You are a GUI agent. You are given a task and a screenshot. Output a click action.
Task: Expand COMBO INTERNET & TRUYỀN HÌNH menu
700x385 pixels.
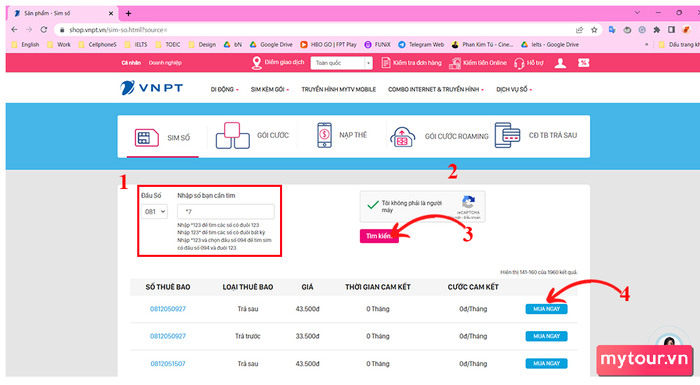[x=435, y=89]
